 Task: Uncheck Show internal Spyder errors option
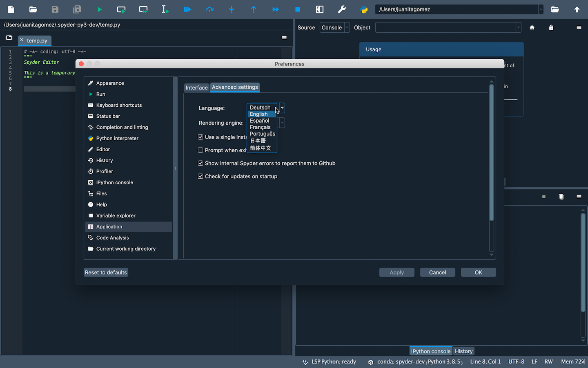[x=200, y=163]
